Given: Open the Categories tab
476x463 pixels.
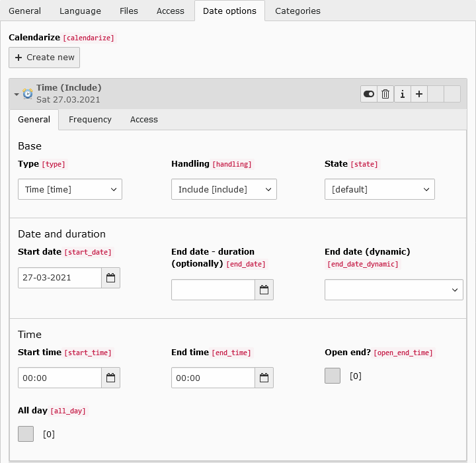Looking at the screenshot, I should click(x=297, y=11).
